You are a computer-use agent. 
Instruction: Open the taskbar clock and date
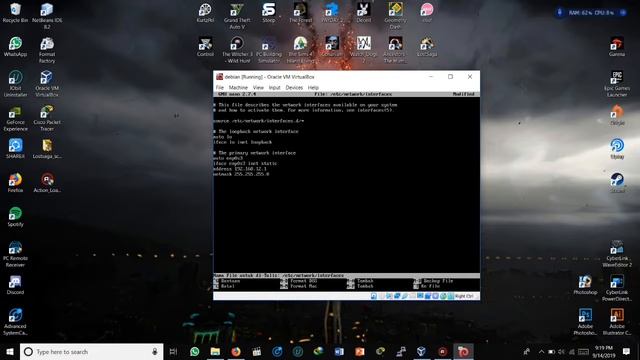(x=604, y=351)
